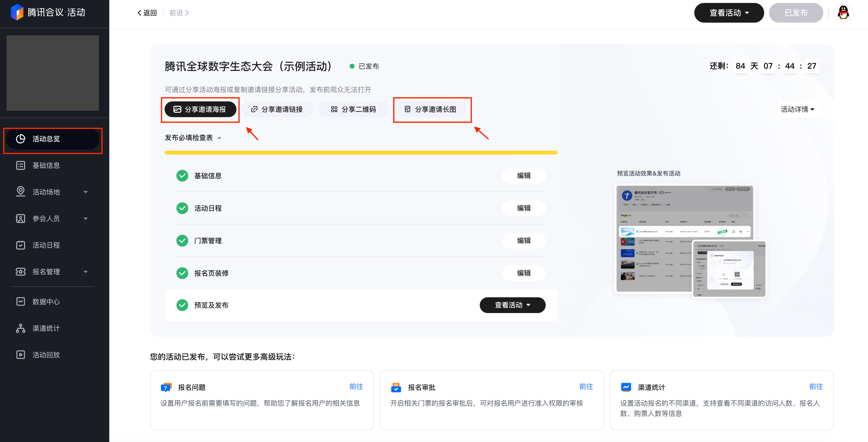Click the yellow checklist progress bar
This screenshot has width=868, height=442.
click(361, 153)
